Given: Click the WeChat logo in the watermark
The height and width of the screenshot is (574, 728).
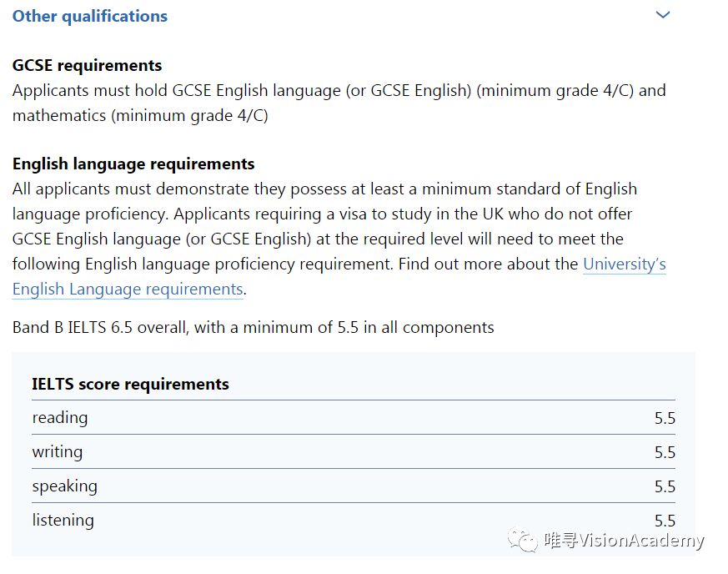Looking at the screenshot, I should [525, 541].
